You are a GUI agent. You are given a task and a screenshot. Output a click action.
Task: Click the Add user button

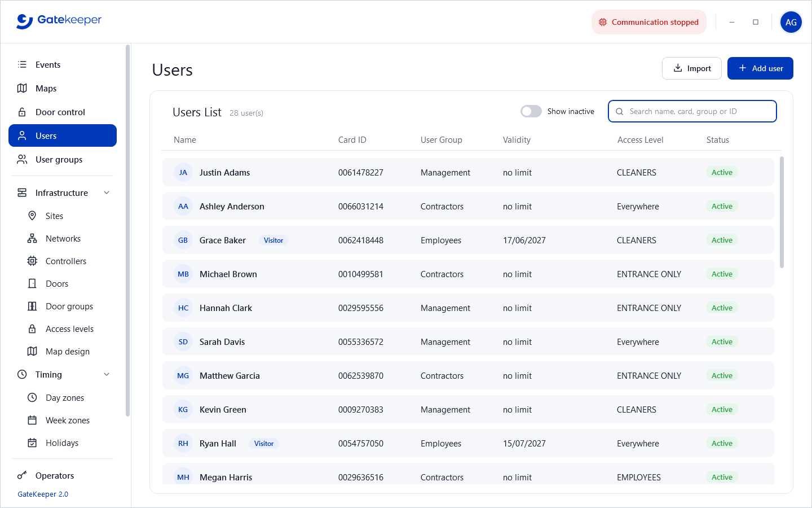pos(760,68)
